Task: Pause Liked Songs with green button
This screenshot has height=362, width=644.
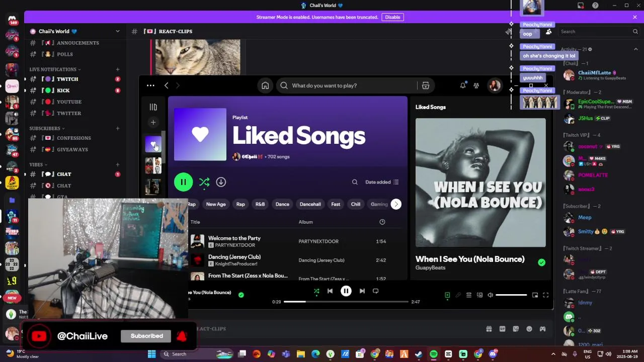Action: tap(183, 182)
